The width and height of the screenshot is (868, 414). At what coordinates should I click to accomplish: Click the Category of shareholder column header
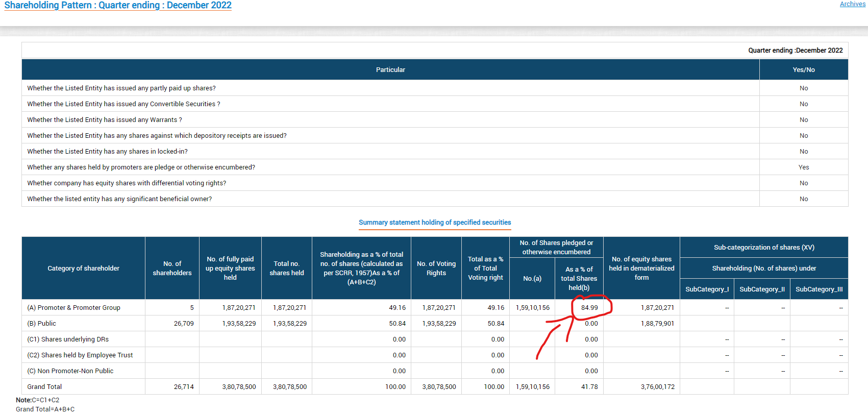(83, 269)
